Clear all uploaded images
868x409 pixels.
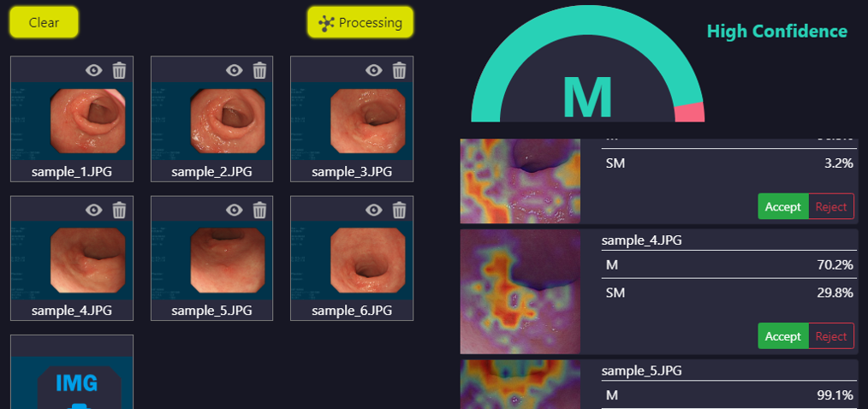click(x=45, y=23)
